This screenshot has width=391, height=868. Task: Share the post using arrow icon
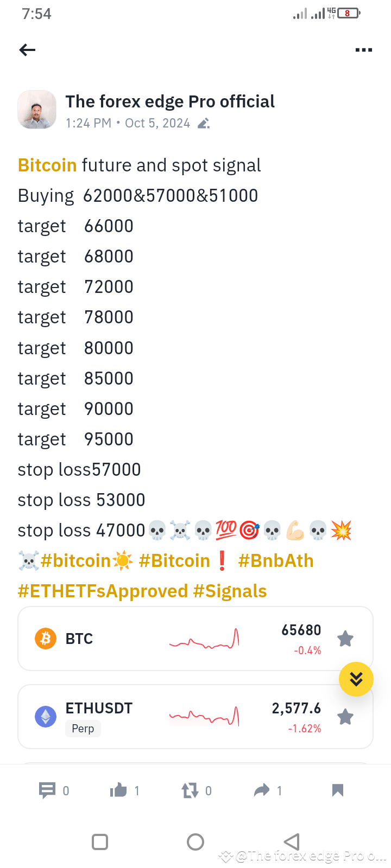tap(262, 790)
